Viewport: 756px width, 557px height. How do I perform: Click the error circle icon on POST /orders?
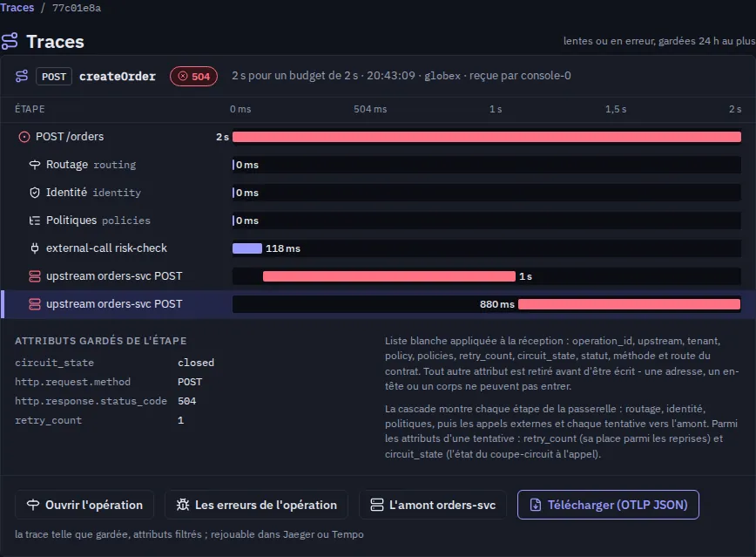click(x=24, y=137)
